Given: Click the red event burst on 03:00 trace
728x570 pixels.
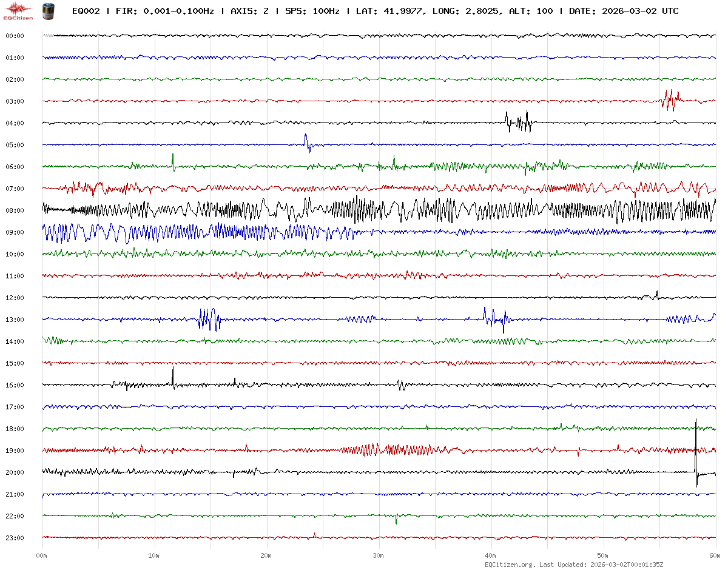Looking at the screenshot, I should pos(670,99).
